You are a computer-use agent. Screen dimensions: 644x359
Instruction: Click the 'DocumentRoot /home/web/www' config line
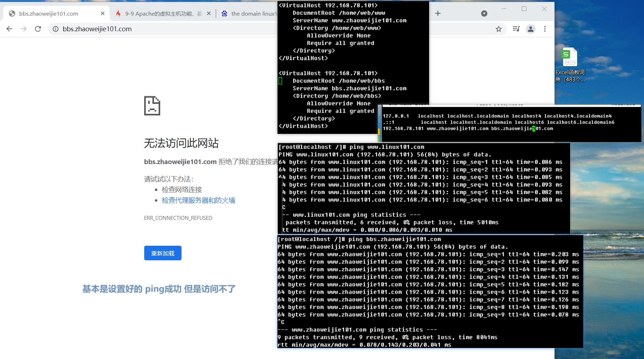click(x=339, y=13)
